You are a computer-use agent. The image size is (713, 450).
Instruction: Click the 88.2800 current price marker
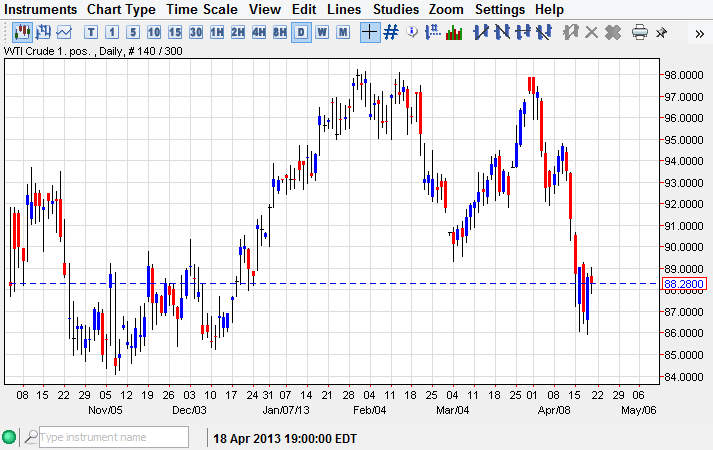pyautogui.click(x=685, y=284)
